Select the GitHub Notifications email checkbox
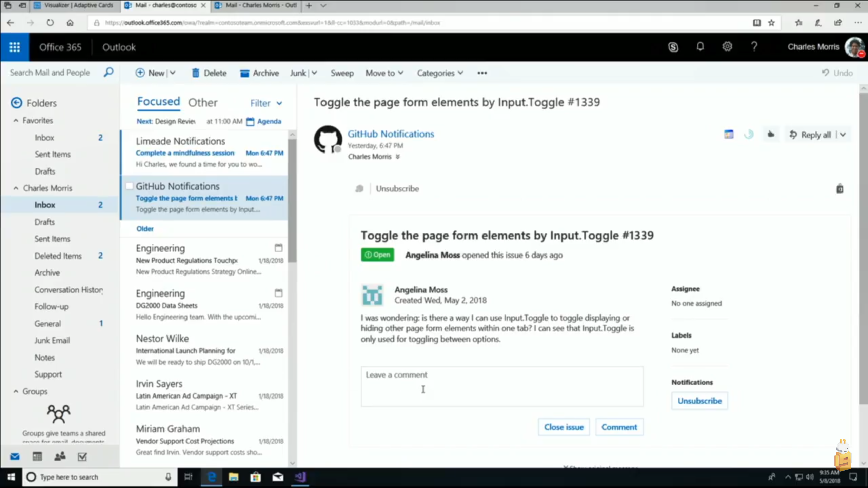This screenshot has width=868, height=488. (x=129, y=186)
